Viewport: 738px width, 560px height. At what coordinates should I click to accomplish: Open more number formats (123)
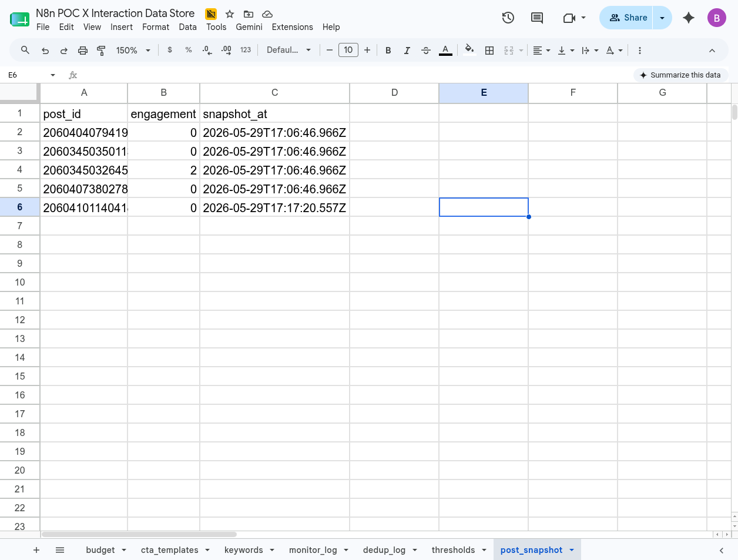pos(246,51)
